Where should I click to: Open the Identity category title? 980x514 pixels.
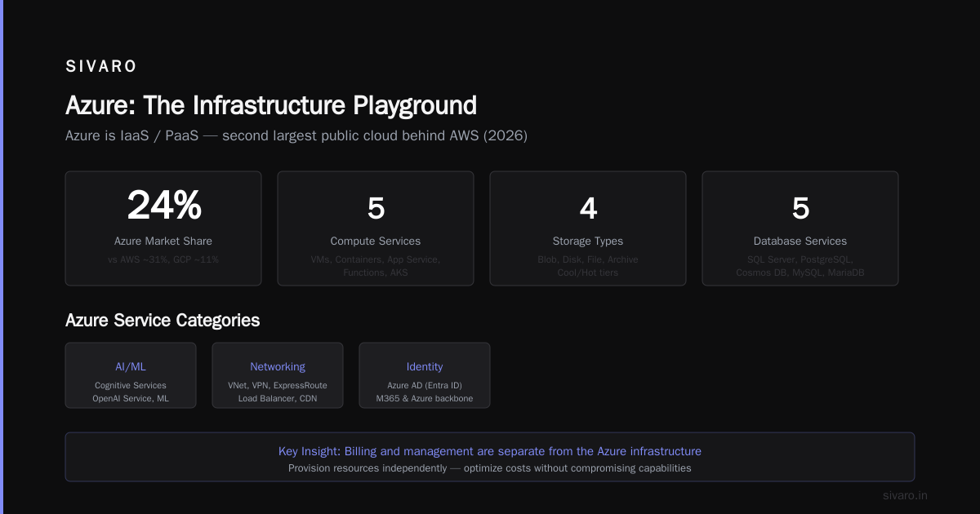(x=425, y=366)
